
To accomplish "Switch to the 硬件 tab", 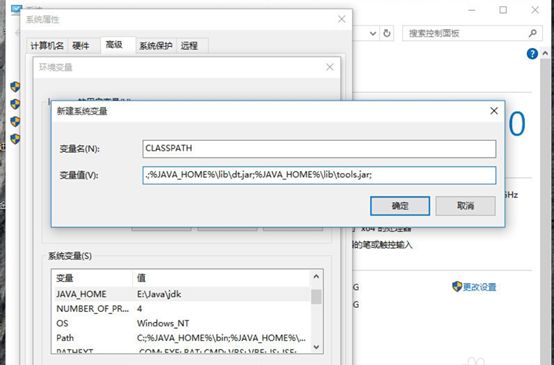I will [x=81, y=46].
